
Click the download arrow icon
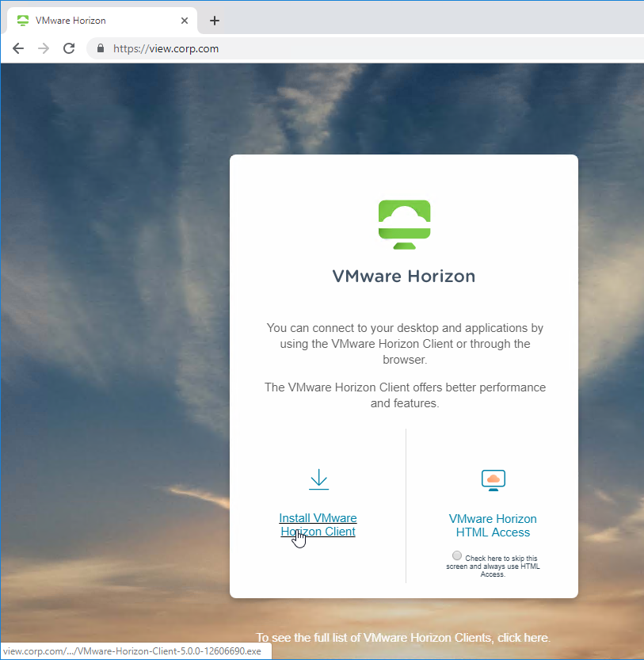318,479
